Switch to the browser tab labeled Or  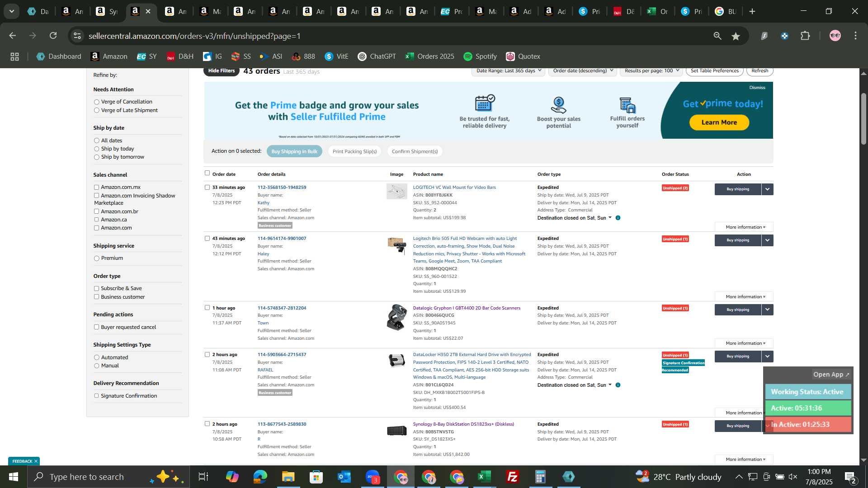[x=658, y=11]
